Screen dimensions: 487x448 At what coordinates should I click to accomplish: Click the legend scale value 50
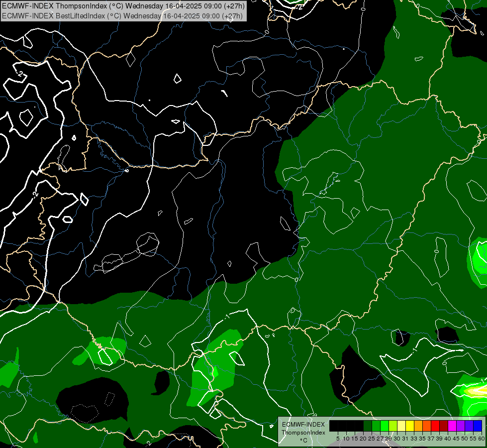coord(465,439)
